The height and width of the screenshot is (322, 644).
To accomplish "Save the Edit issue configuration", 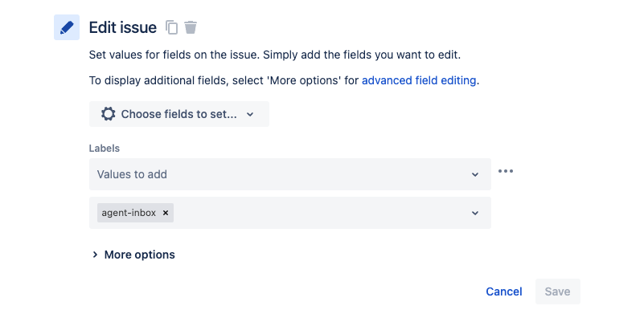I will (558, 291).
